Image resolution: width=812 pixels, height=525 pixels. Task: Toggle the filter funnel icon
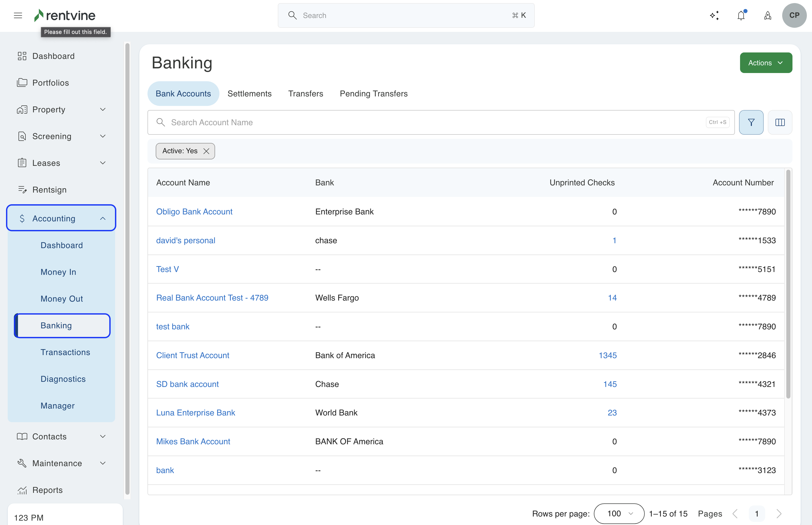pyautogui.click(x=751, y=122)
